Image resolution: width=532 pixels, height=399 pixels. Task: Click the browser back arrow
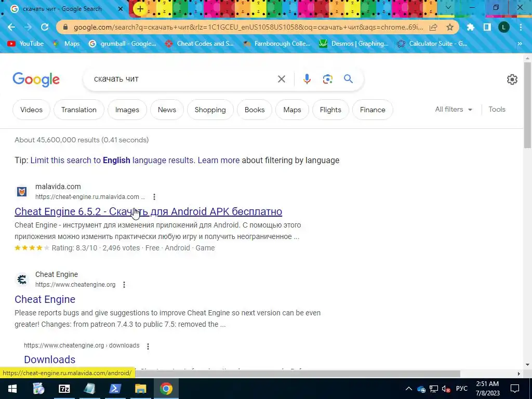coord(11,27)
